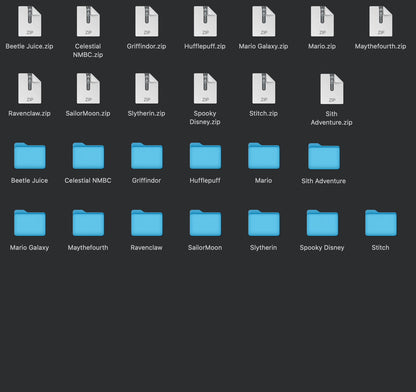Click the "Sith Adventure.zip" file name
The height and width of the screenshot is (392, 416).
click(331, 118)
